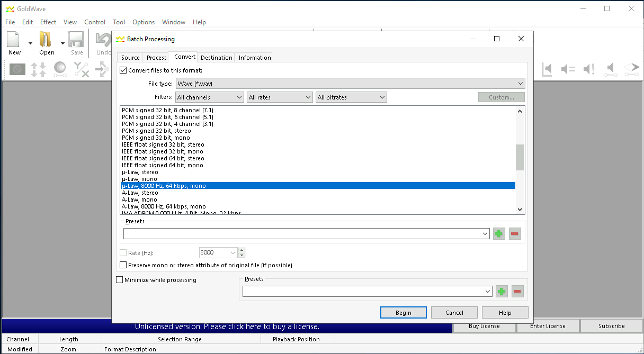Screen dimensions: 644x354
Task: Click the Cancel button
Action: click(x=454, y=313)
